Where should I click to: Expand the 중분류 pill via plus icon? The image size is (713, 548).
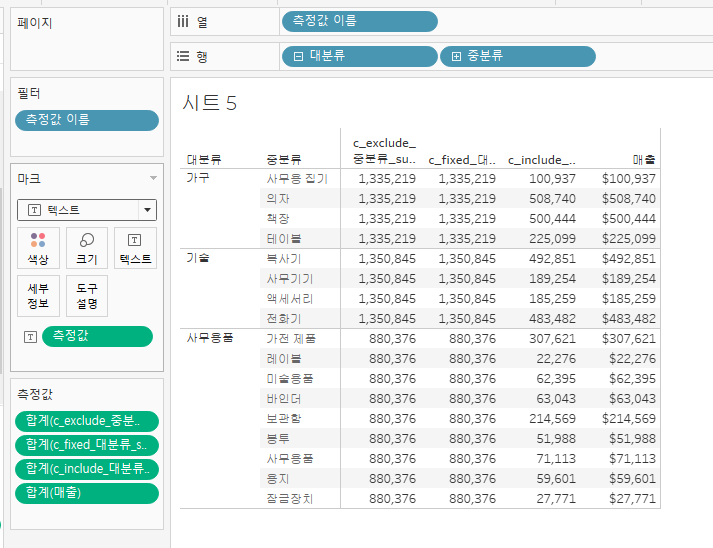(x=456, y=56)
